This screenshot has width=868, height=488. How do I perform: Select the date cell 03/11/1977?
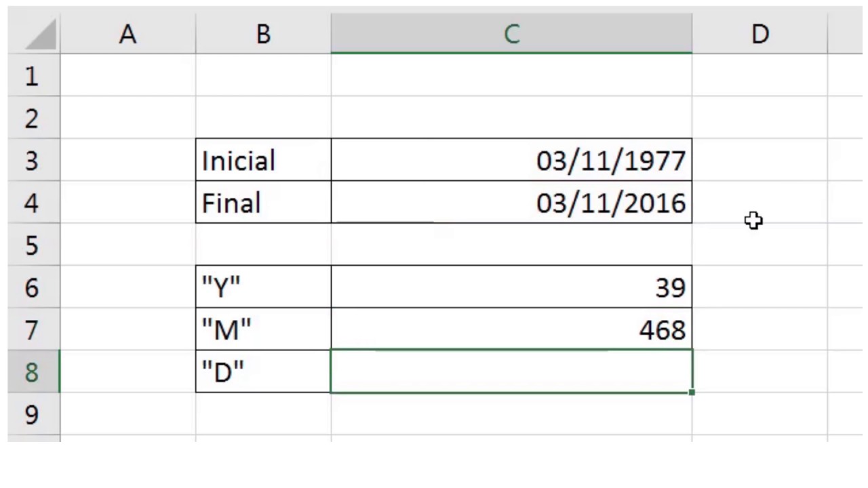coord(511,160)
